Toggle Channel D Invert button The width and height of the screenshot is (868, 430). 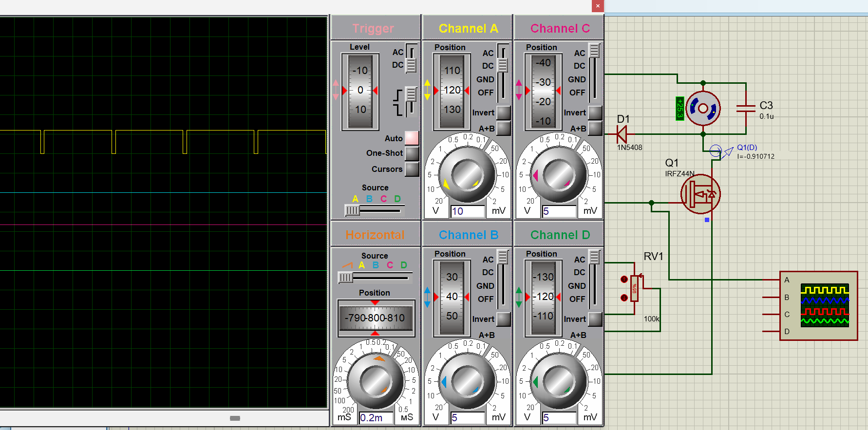point(595,319)
